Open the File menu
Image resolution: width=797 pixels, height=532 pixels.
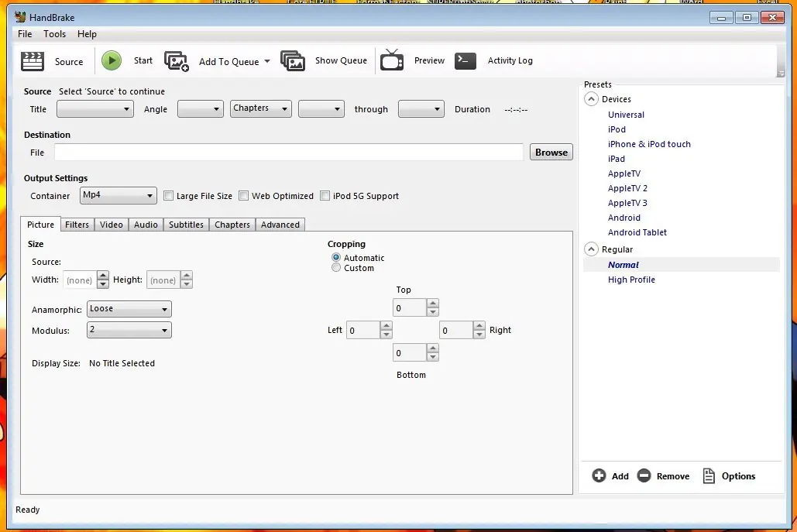(25, 34)
